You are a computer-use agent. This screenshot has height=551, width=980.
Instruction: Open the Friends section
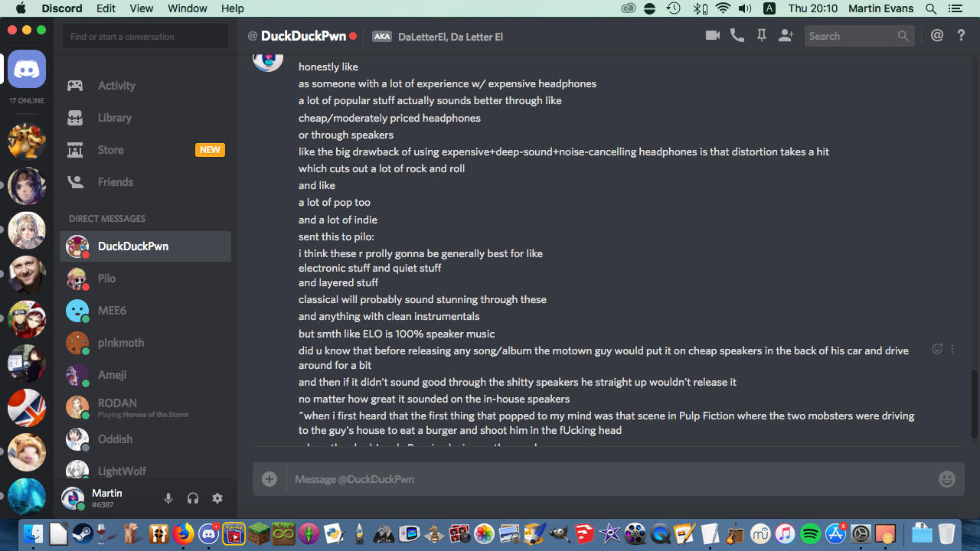(145, 182)
